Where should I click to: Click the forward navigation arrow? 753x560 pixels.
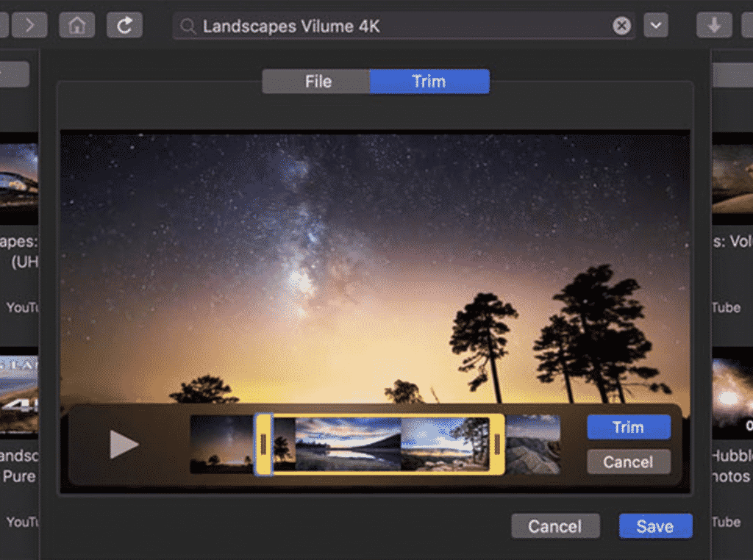click(29, 24)
